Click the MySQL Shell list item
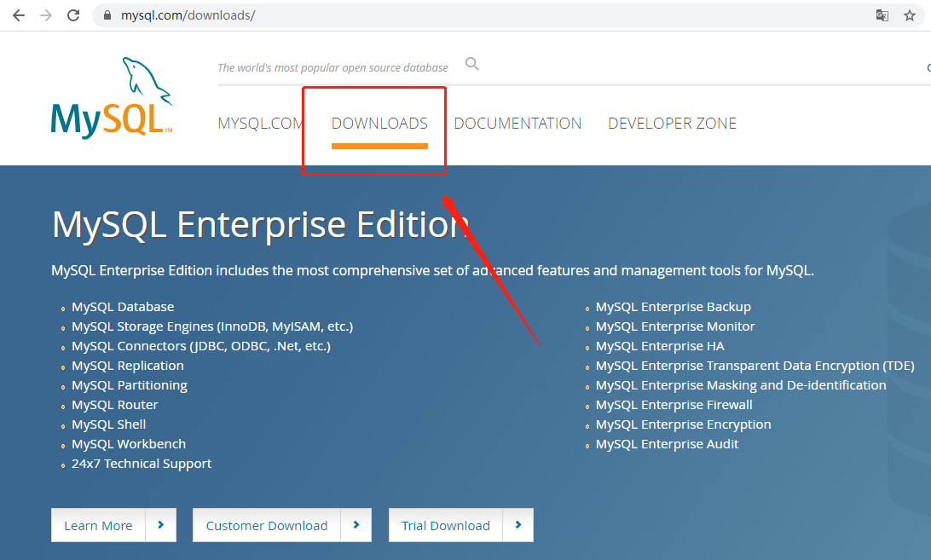Viewport: 931px width, 560px height. (x=108, y=424)
